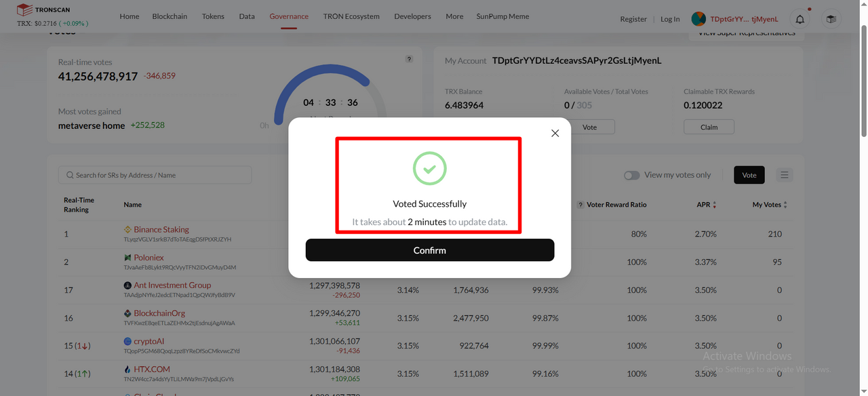The height and width of the screenshot is (396, 868).
Task: Open the Data menu
Action: [x=247, y=16]
